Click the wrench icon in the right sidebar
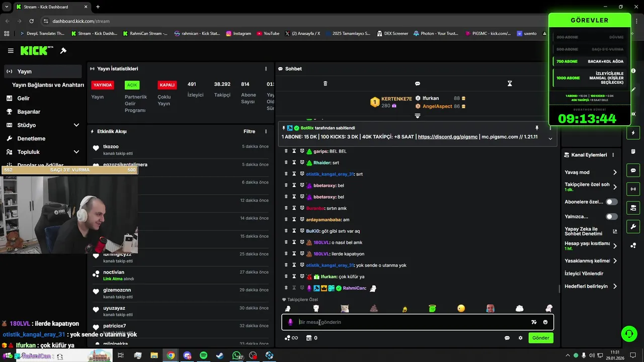 click(633, 227)
